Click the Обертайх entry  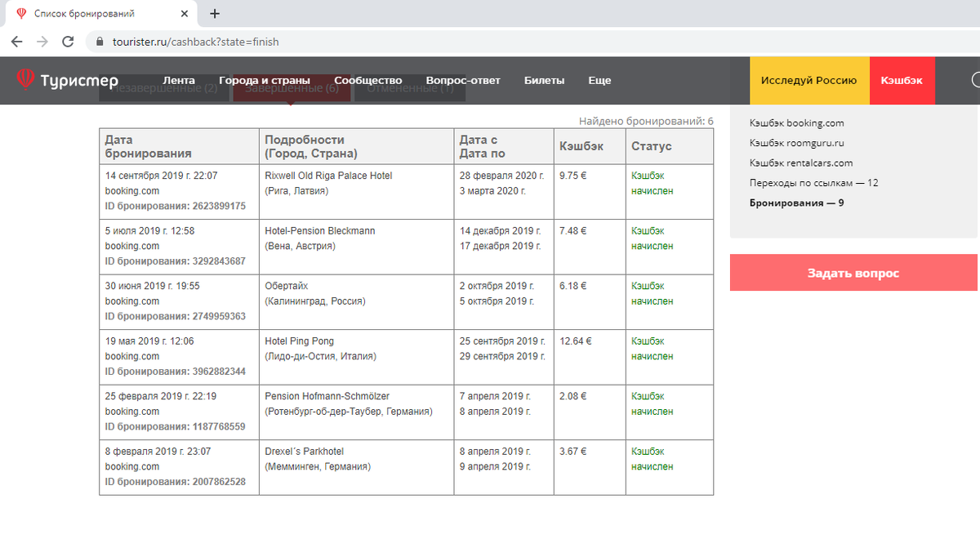287,286
